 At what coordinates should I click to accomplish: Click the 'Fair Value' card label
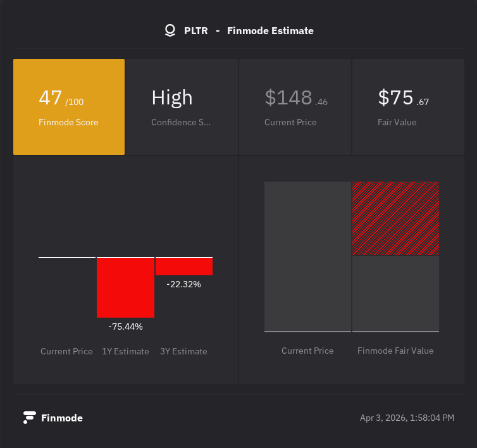coord(397,122)
